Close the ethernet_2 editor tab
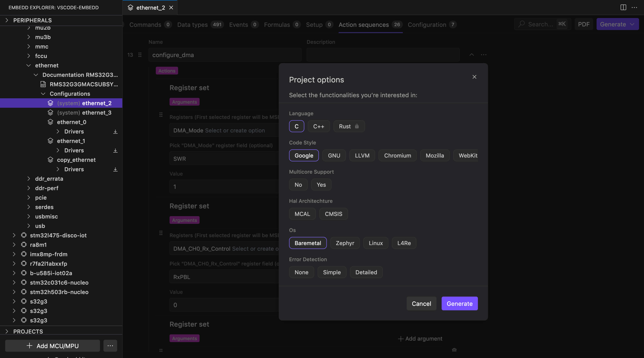This screenshot has height=358, width=644. coord(171,7)
